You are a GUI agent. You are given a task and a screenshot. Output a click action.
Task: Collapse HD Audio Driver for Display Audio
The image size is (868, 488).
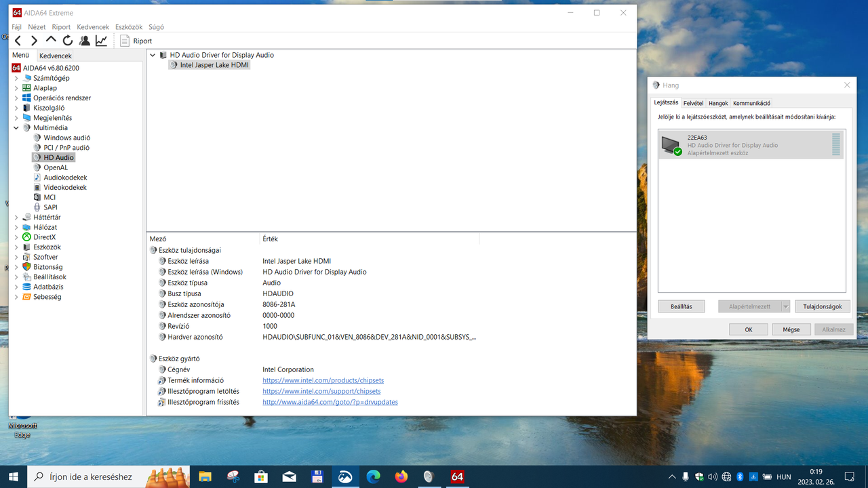click(152, 55)
